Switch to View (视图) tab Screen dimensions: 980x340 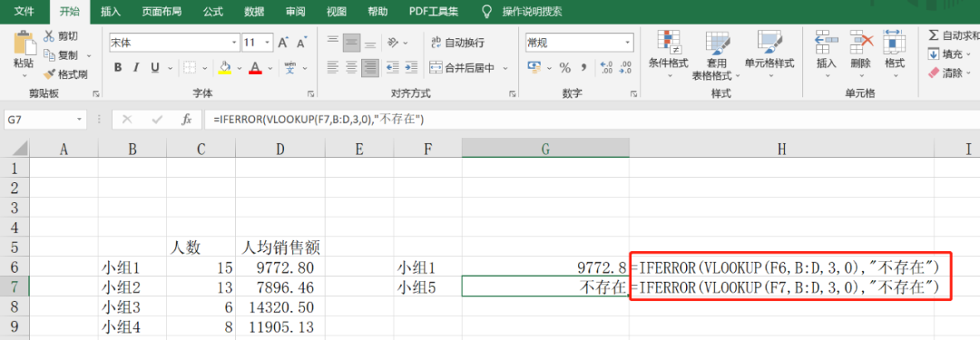tap(337, 11)
